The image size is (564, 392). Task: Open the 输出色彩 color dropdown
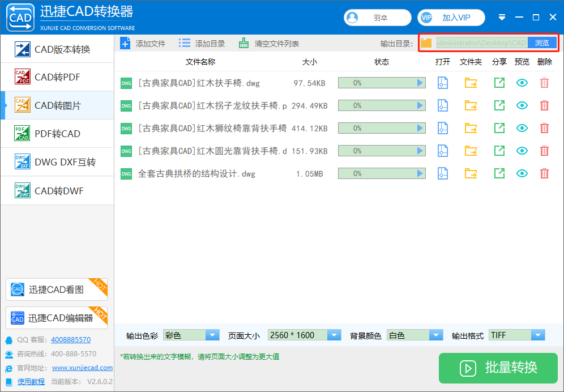click(x=212, y=335)
